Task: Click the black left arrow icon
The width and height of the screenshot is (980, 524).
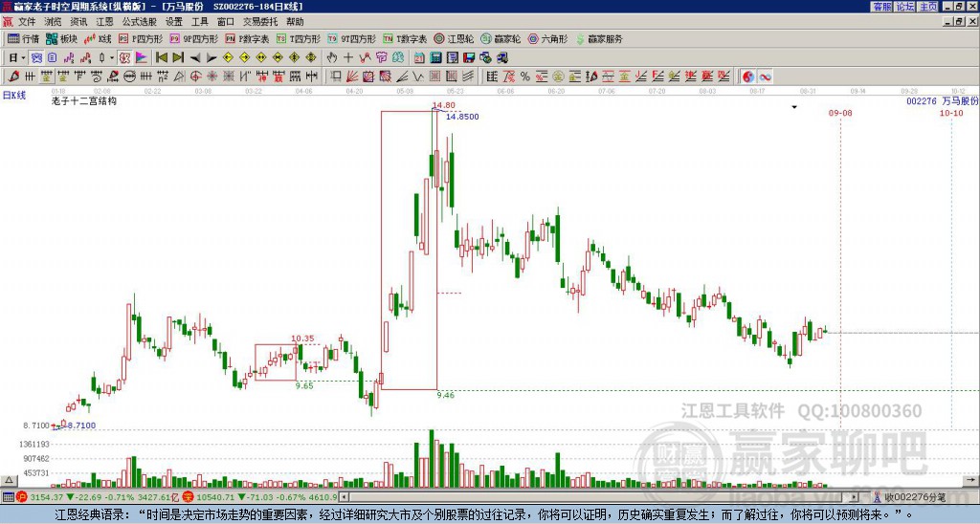Action: coord(195,58)
